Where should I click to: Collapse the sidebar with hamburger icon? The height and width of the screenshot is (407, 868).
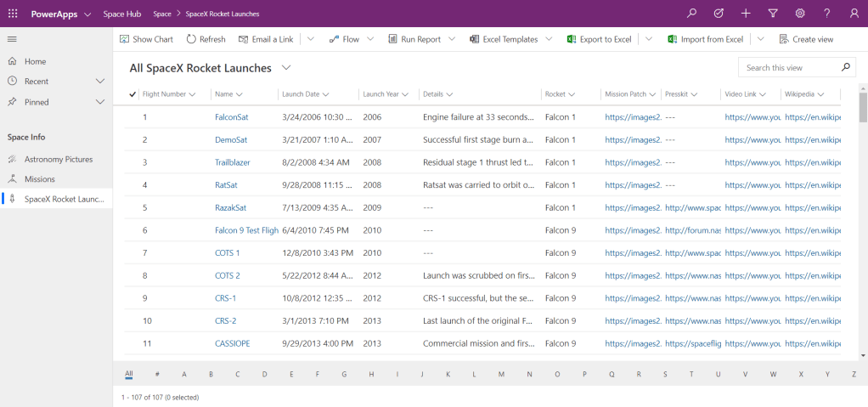pyautogui.click(x=12, y=39)
